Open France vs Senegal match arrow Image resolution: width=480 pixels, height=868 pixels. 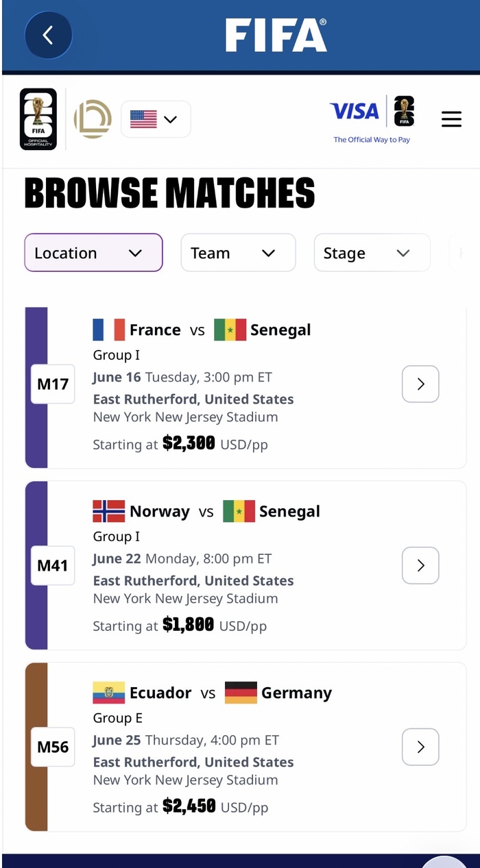[x=420, y=384]
